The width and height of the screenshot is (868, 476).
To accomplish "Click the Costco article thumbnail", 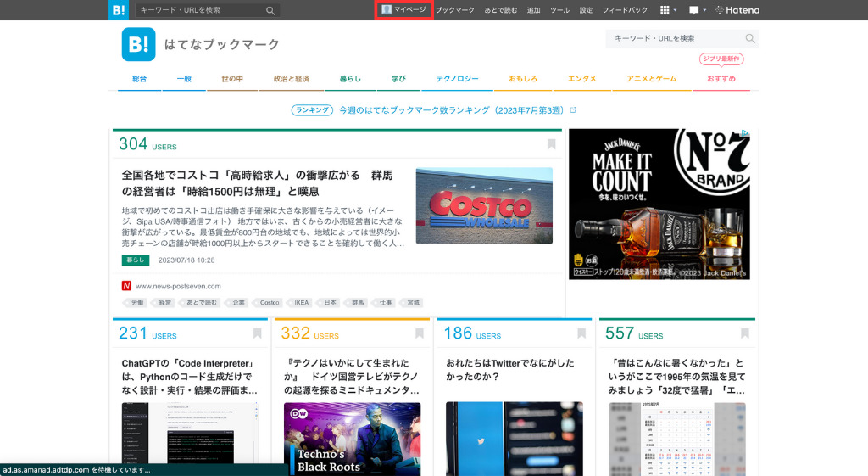I will 484,205.
